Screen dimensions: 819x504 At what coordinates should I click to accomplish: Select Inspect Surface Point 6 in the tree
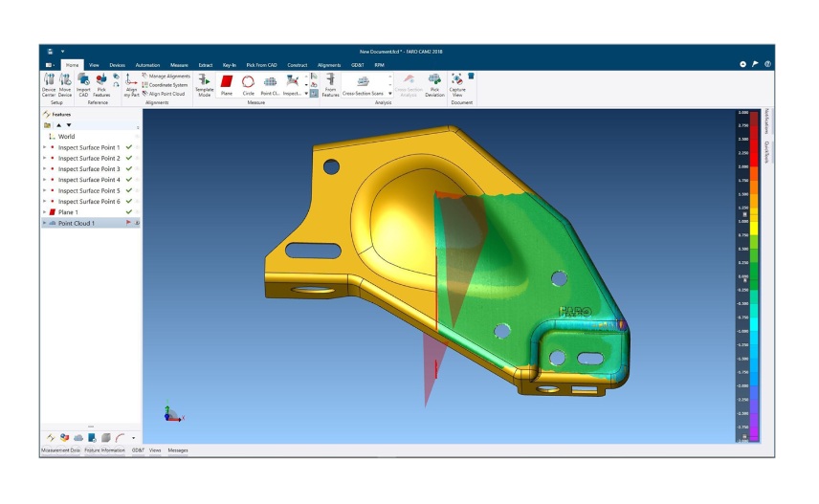point(89,202)
